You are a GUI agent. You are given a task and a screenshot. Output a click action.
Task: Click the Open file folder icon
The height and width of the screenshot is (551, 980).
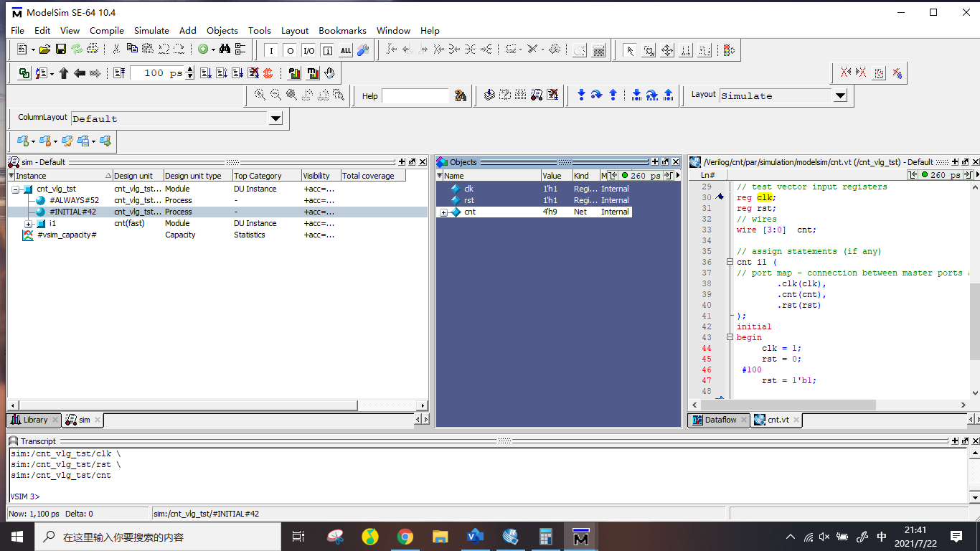coord(44,50)
